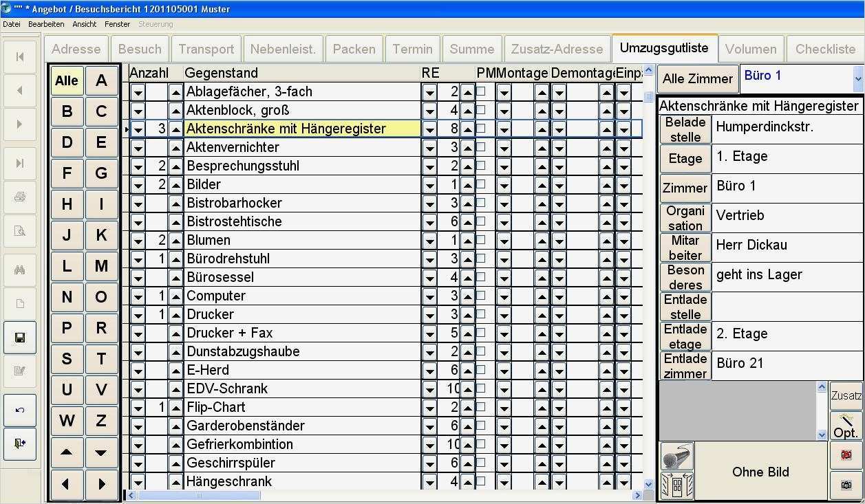Open the Bearbeiten menu
This screenshot has width=865, height=504.
pos(46,23)
